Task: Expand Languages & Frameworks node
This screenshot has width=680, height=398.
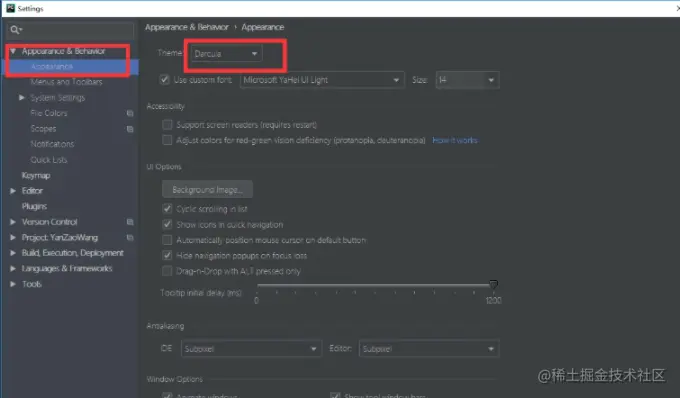Action: [13, 268]
